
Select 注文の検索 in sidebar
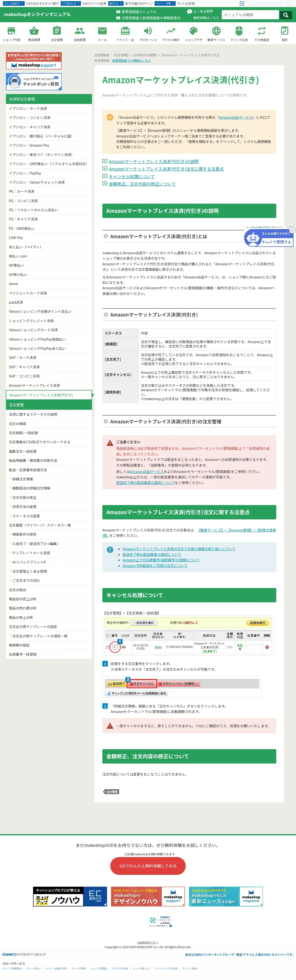pyautogui.click(x=49, y=424)
